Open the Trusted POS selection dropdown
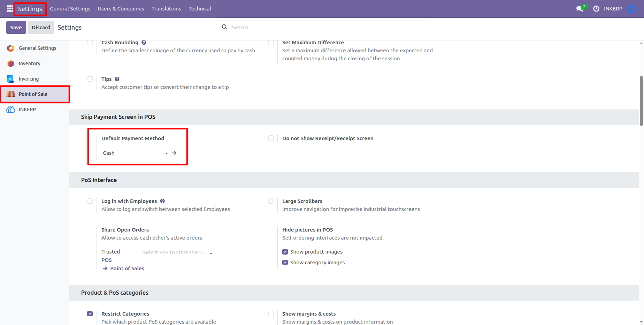Image resolution: width=644 pixels, height=325 pixels. (x=178, y=252)
